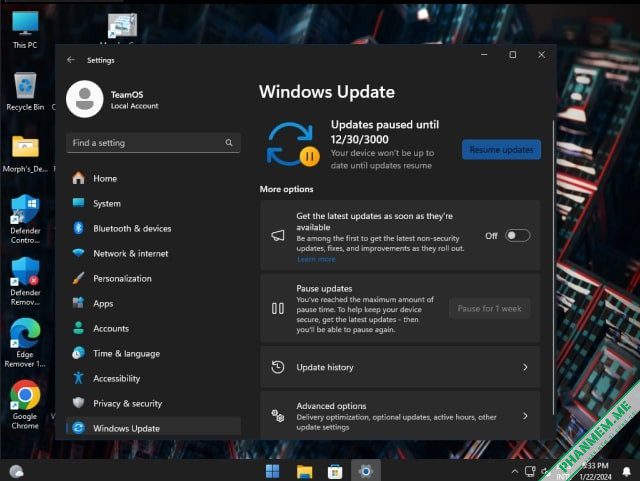This screenshot has width=640, height=481.
Task: Expand Update history chevron
Action: click(525, 367)
